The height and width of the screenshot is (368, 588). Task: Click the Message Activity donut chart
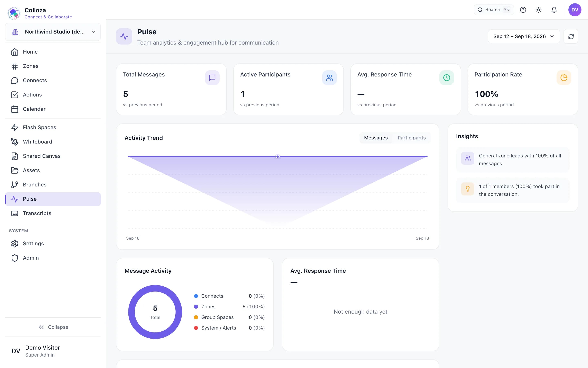coord(155,312)
